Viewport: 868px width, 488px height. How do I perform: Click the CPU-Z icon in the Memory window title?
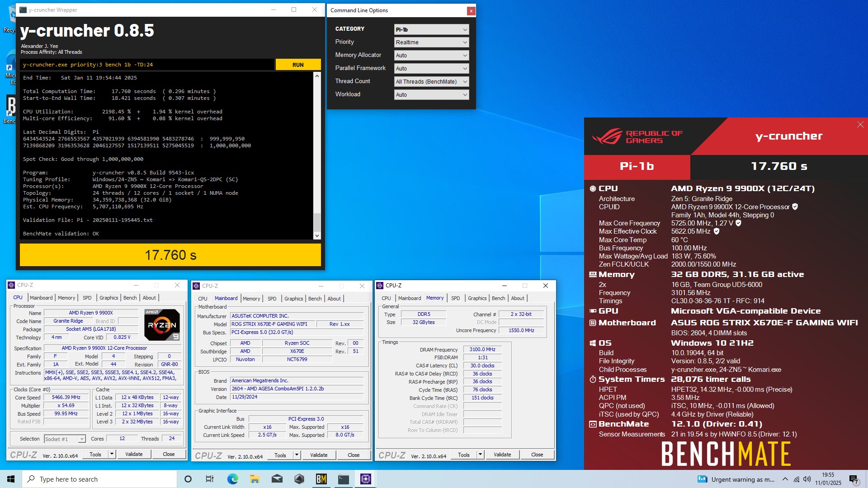tap(380, 286)
